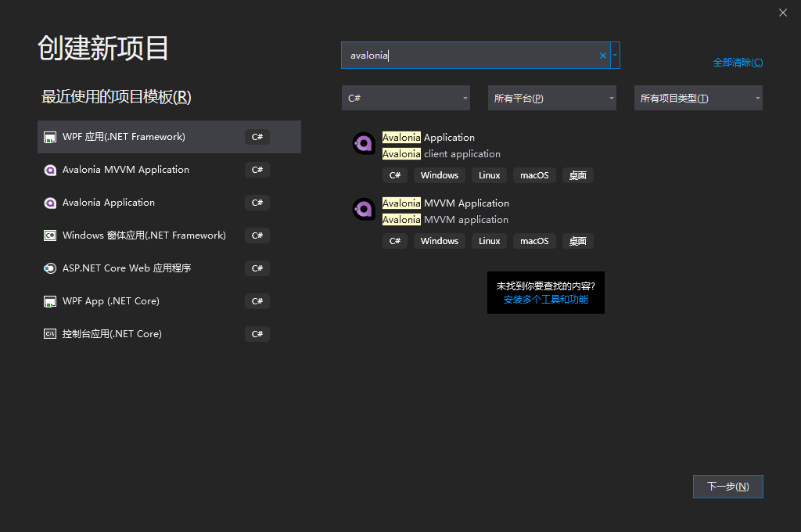
Task: Click C# tag beside WPF App (.NET Core)
Action: pos(257,301)
